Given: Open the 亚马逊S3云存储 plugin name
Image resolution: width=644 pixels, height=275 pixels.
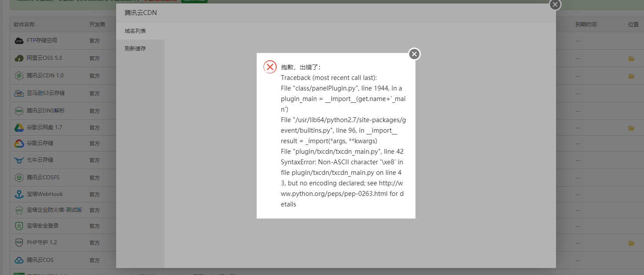Looking at the screenshot, I should 46,93.
